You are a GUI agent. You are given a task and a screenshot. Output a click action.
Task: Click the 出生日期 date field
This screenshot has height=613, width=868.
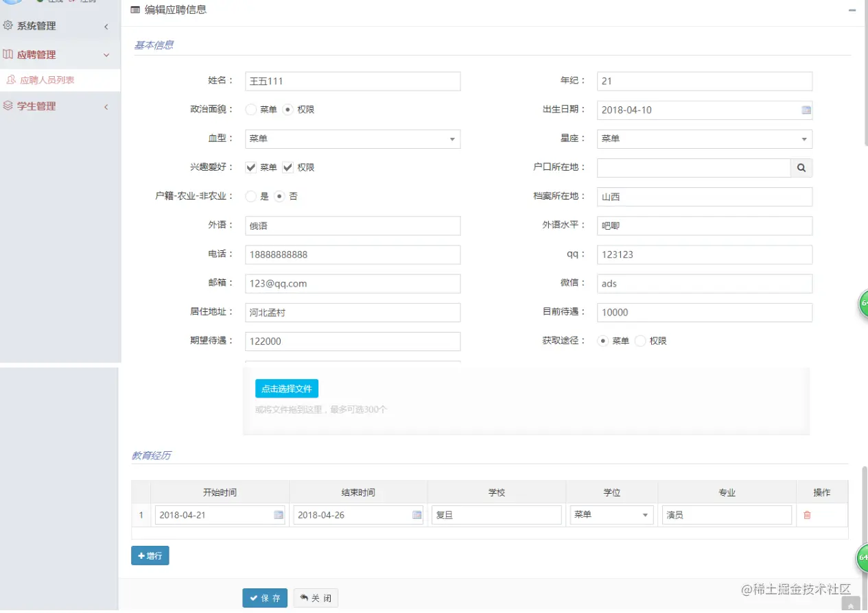point(705,110)
